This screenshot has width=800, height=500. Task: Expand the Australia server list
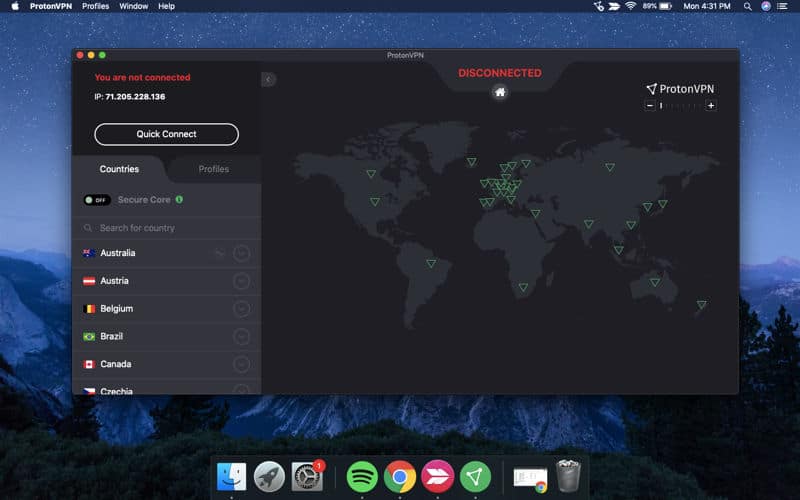point(241,253)
